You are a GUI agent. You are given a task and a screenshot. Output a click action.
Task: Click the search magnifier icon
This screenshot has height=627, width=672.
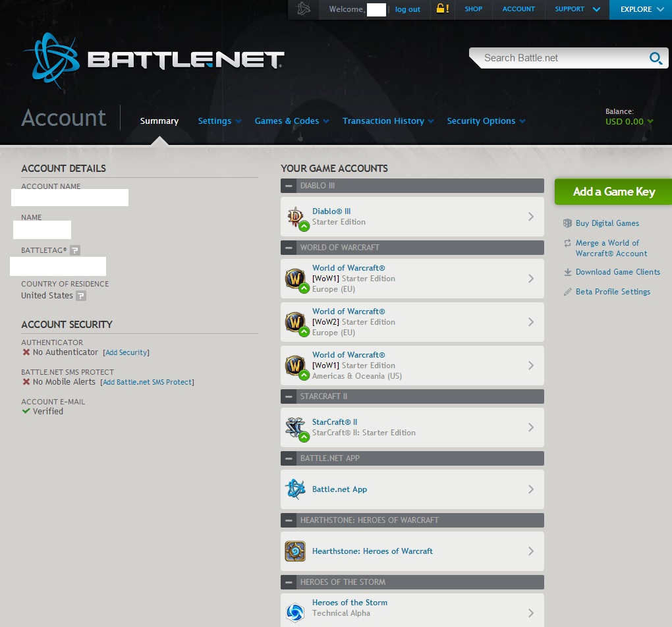tap(656, 58)
